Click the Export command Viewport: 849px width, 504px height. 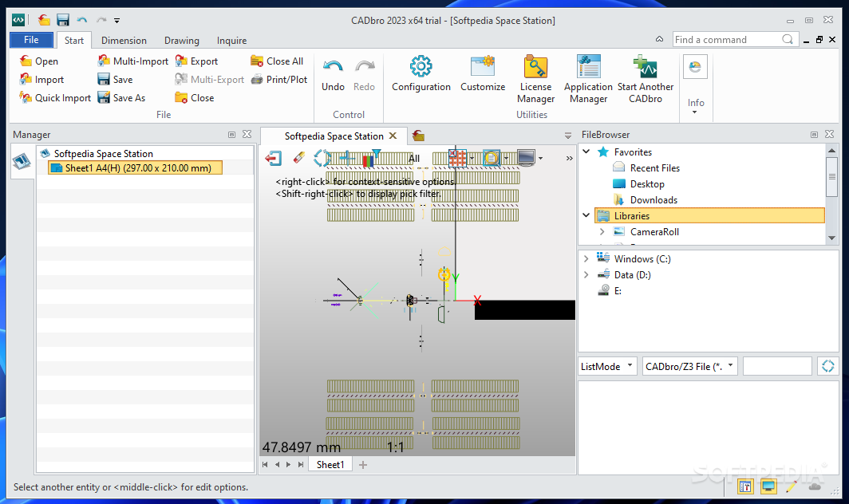click(196, 61)
